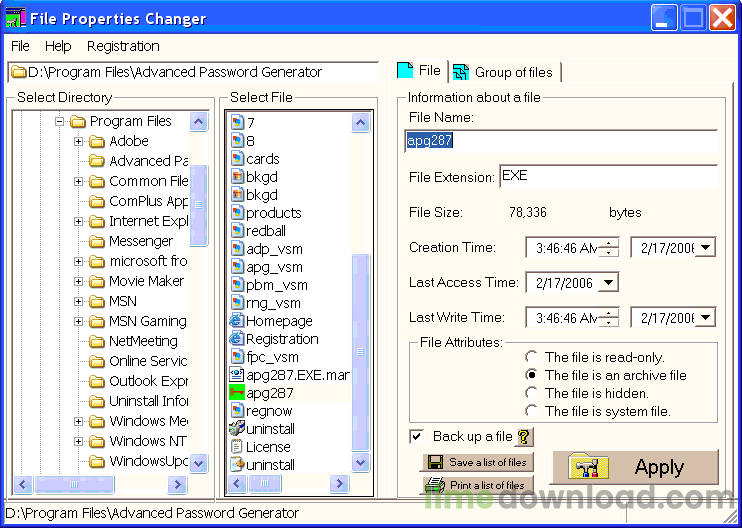Screen dimensions: 742x528
Task: Open the Creation Time date dropdown
Action: point(705,247)
